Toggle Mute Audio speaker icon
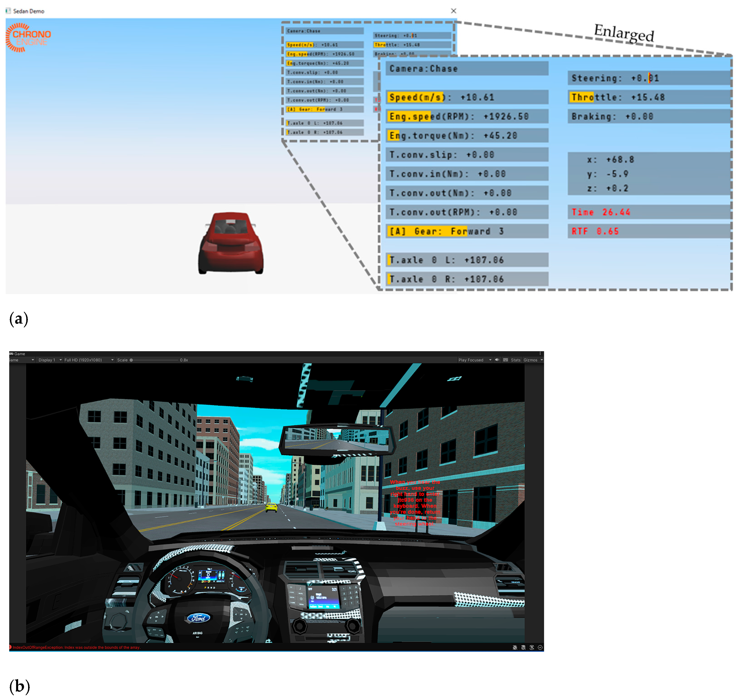737x700 pixels. (x=497, y=360)
